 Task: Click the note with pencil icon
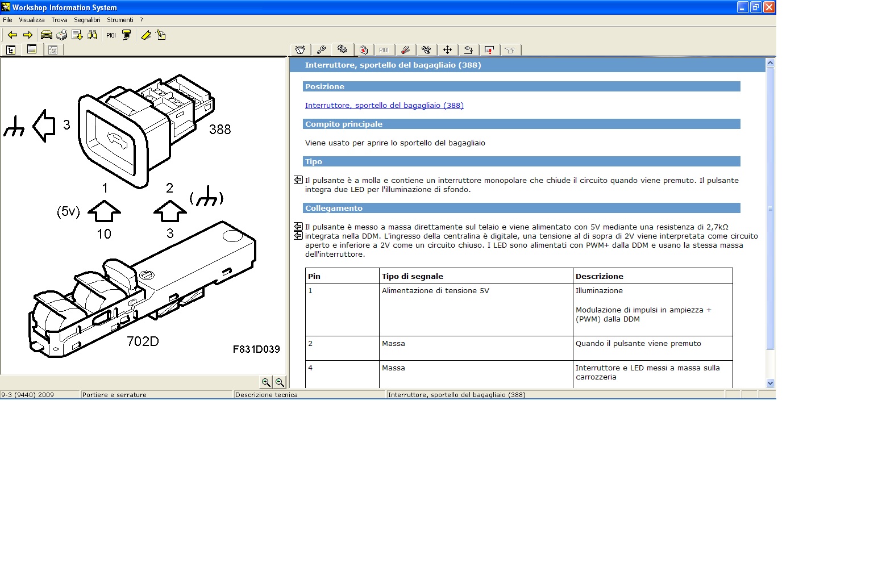tap(161, 35)
